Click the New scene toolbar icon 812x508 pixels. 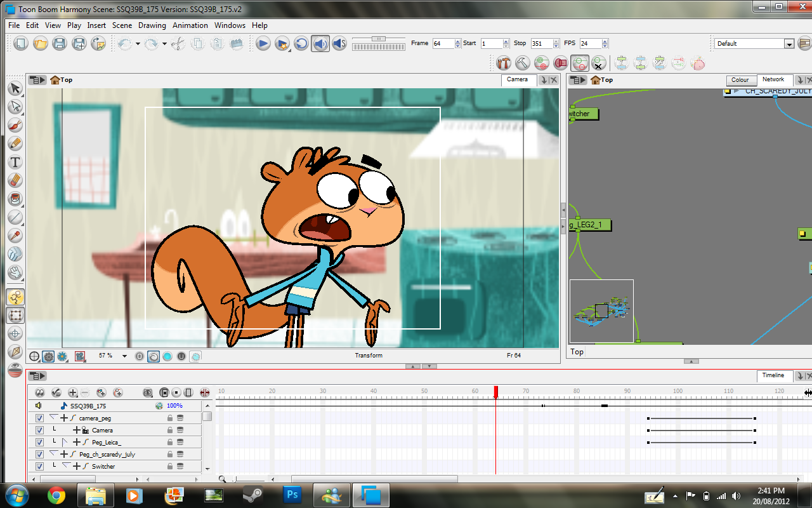pos(21,44)
